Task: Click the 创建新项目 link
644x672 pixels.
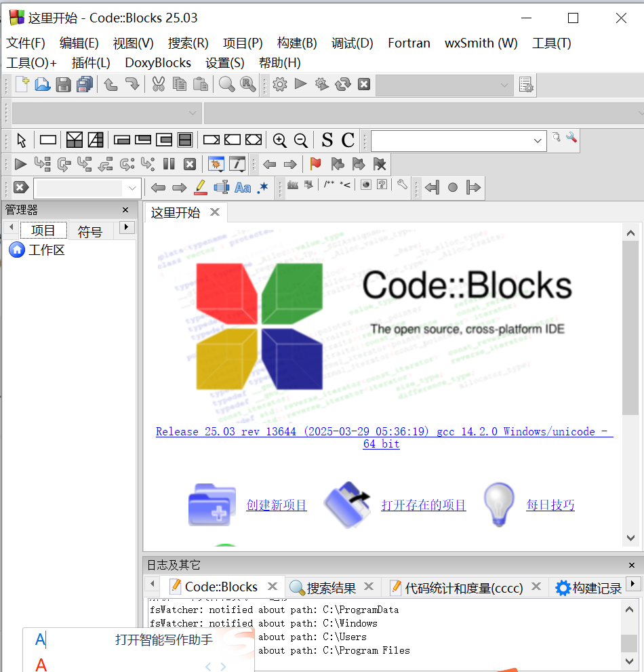Action: coord(277,505)
